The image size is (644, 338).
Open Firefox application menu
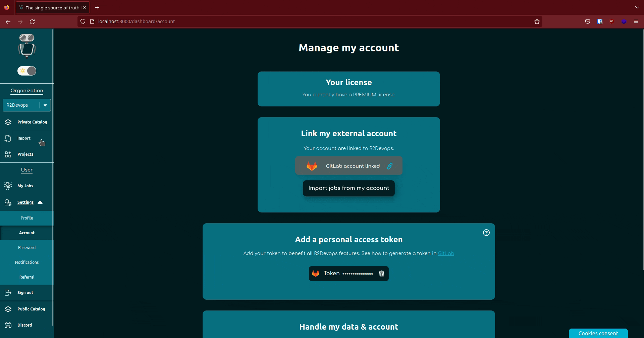coord(636,21)
